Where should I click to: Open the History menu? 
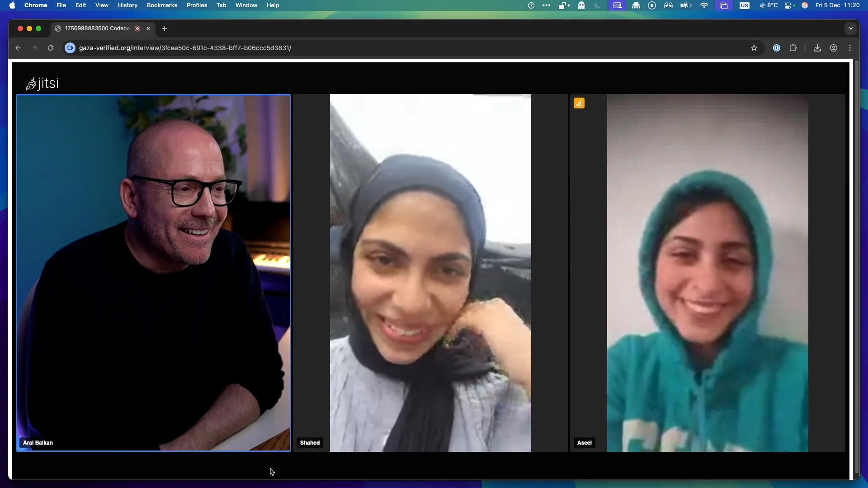(127, 5)
